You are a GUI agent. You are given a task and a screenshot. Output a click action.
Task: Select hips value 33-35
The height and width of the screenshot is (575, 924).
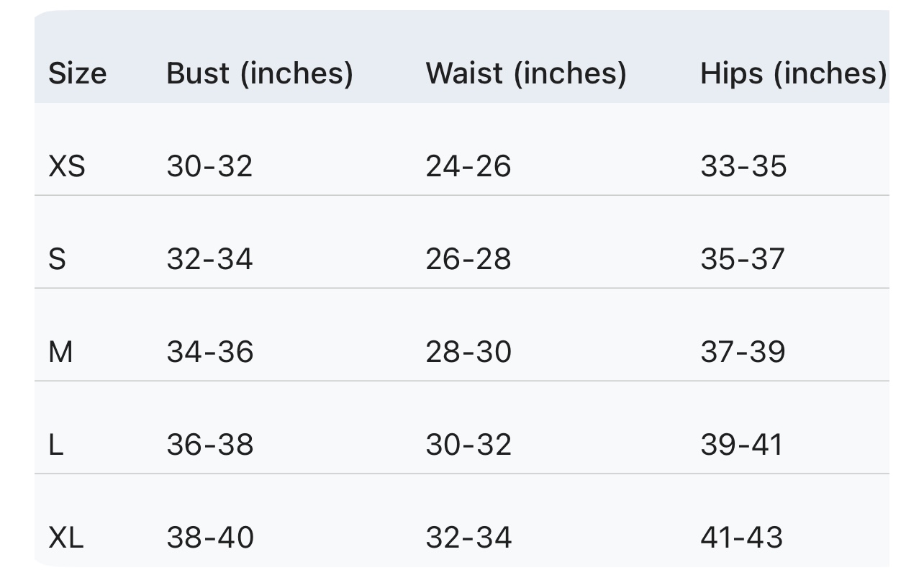tap(743, 166)
